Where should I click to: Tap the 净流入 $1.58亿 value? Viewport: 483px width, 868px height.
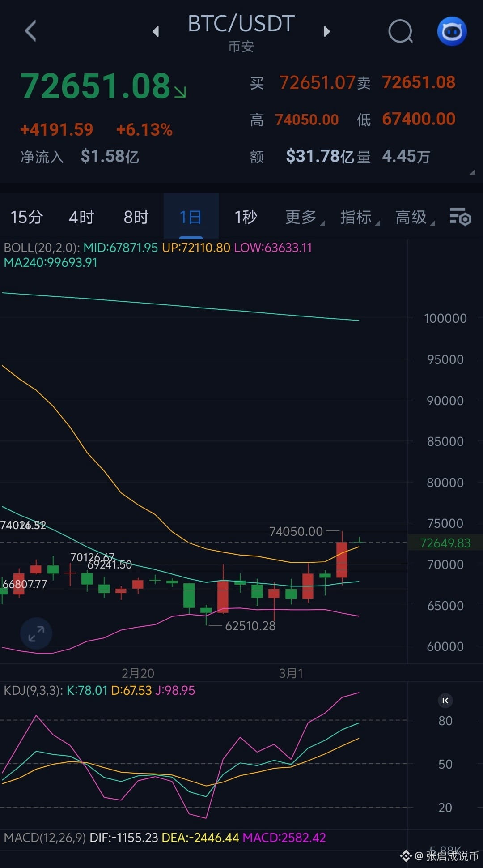[x=110, y=156]
